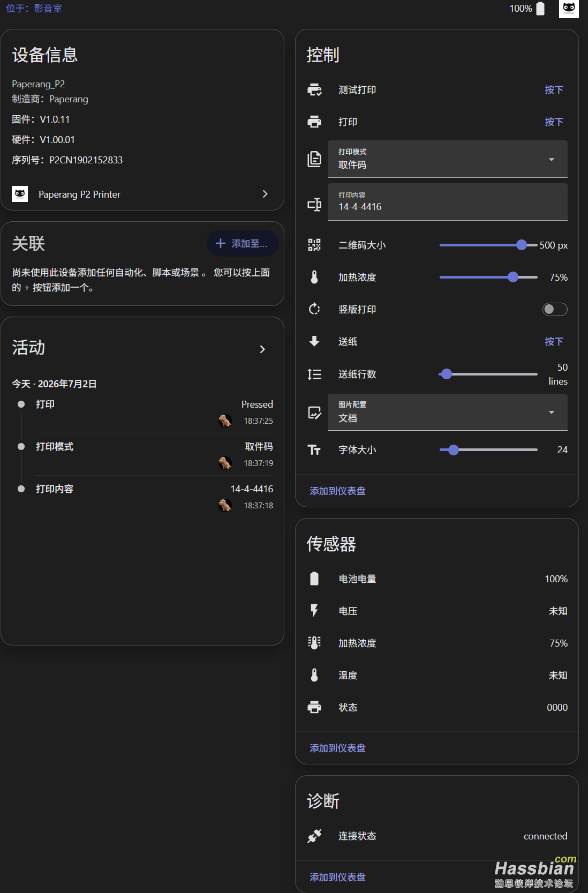588x893 pixels.
Task: Click the image config icon
Action: pos(314,412)
